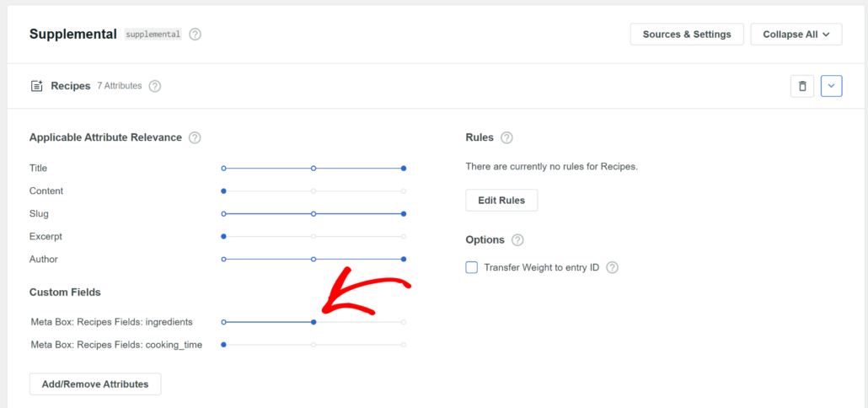Click Meta Box: Recipes Fields: cooking_time label
This screenshot has height=408, width=868.
[x=117, y=345]
